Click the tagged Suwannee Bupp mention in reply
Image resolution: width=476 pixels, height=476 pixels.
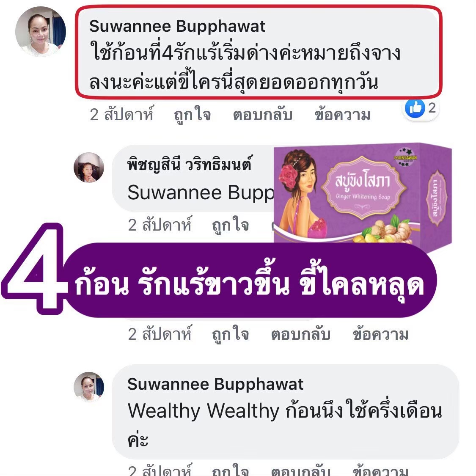[x=201, y=193]
